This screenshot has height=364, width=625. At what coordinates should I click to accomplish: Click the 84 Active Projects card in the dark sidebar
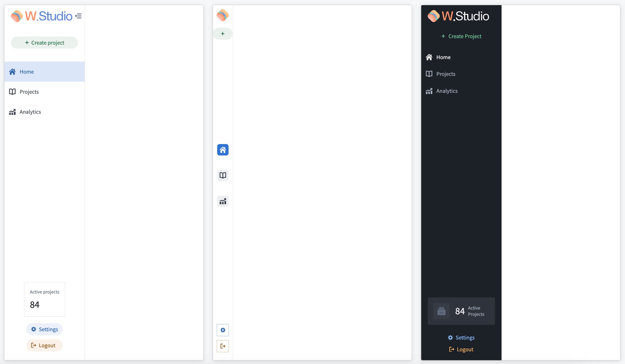click(461, 311)
